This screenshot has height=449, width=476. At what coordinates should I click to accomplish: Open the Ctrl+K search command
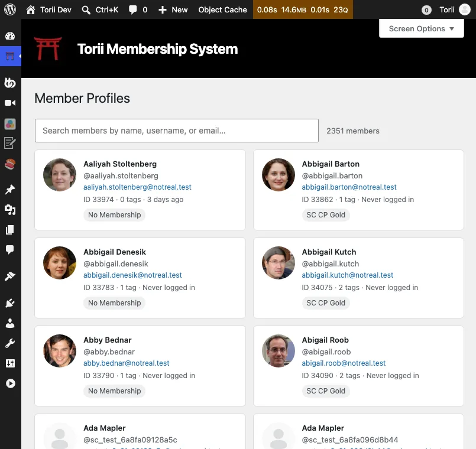[100, 9]
